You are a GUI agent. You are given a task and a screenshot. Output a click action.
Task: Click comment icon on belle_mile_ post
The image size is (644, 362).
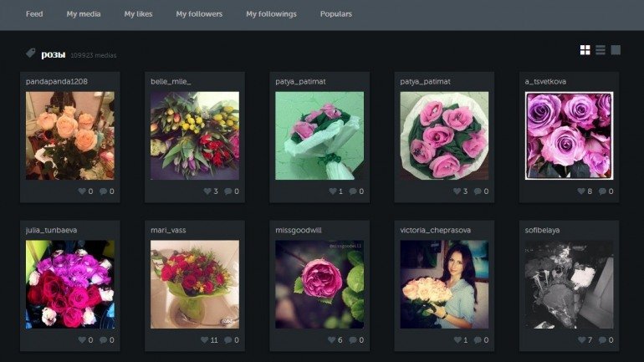(227, 191)
